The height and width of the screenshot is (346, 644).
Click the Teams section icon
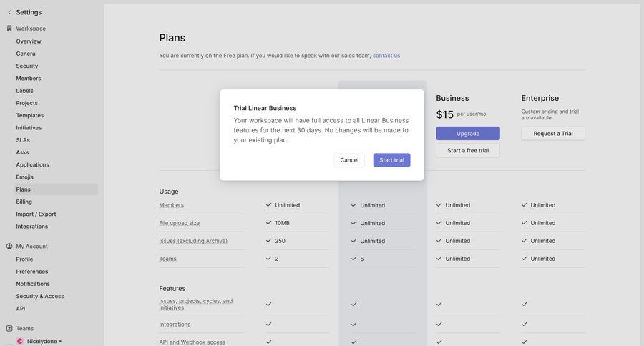[9, 328]
